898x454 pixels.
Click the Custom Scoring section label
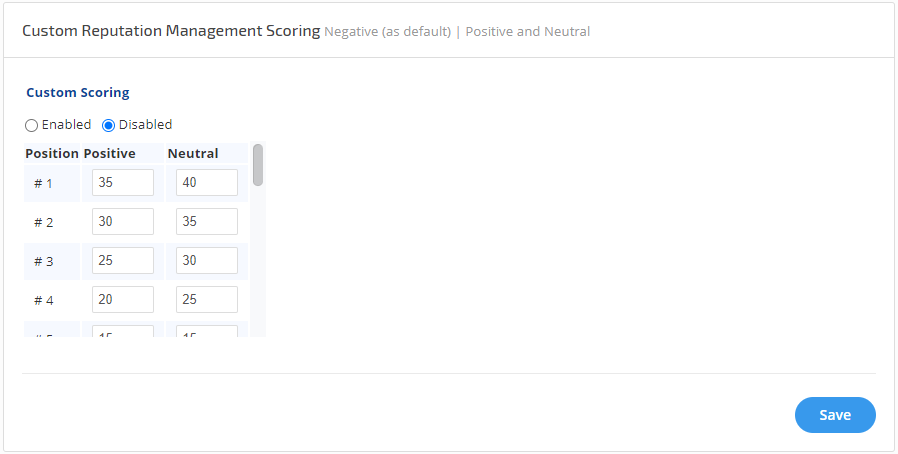(78, 93)
